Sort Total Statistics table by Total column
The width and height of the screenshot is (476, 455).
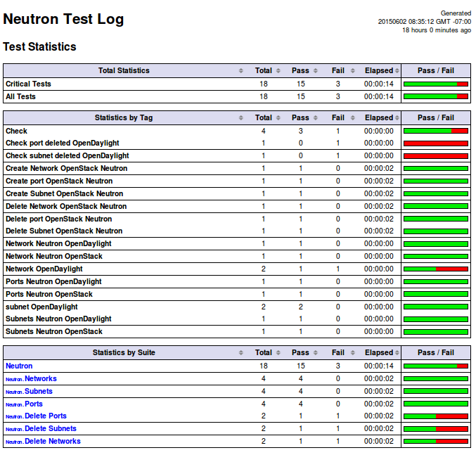coord(264,71)
